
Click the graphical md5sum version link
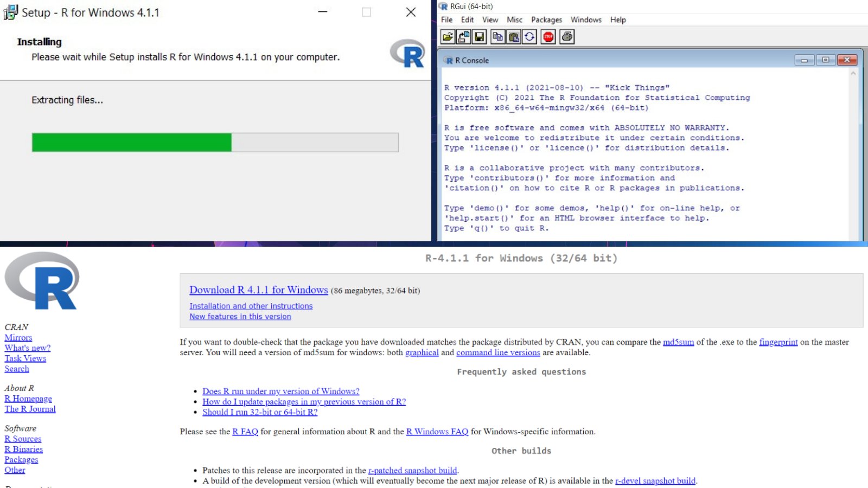(x=422, y=352)
